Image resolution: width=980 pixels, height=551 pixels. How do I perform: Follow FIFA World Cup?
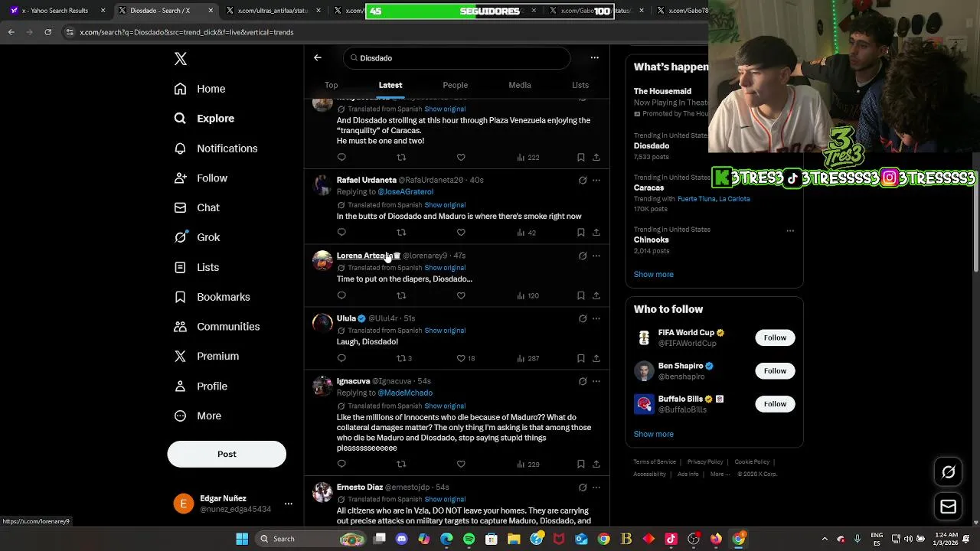click(x=775, y=337)
